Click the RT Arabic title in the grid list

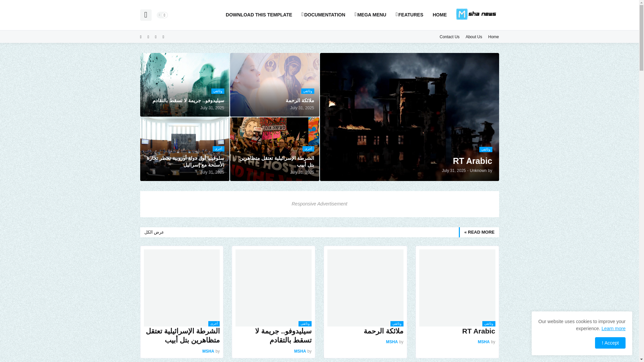(479, 331)
